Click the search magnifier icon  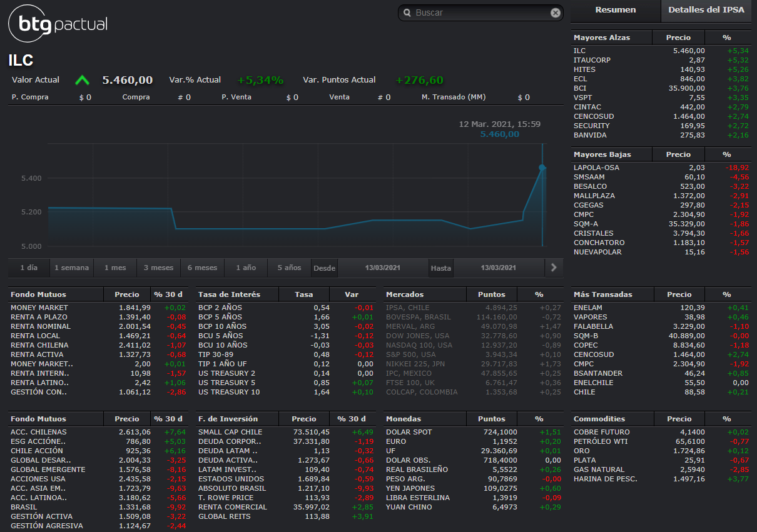[407, 13]
